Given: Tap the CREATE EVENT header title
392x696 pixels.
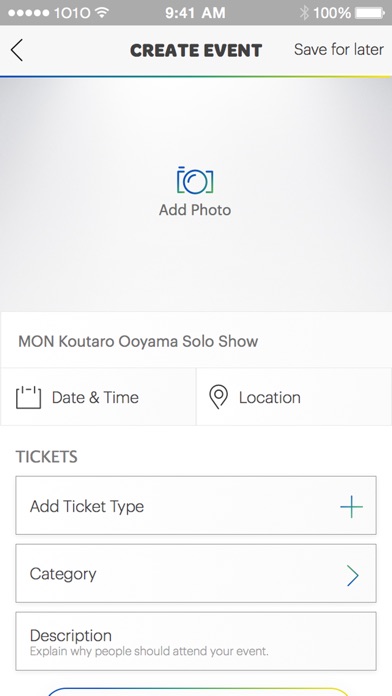Looking at the screenshot, I should coord(196,51).
